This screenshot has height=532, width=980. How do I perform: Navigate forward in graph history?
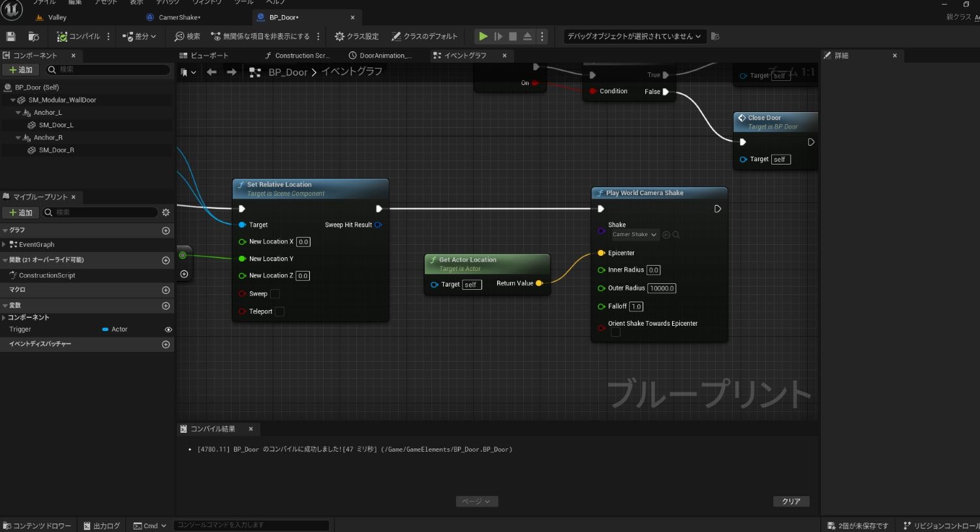pos(232,72)
